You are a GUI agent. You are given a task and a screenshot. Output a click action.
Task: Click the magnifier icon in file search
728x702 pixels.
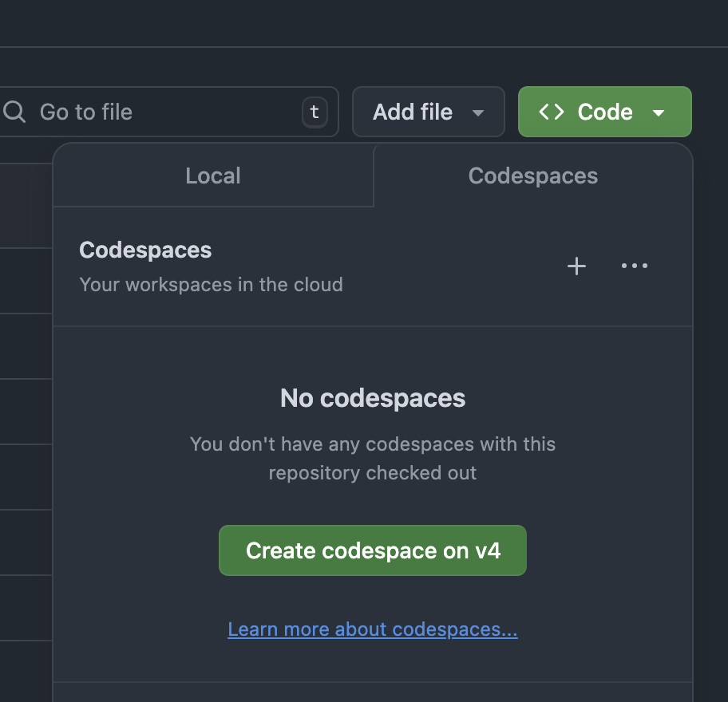click(x=14, y=112)
